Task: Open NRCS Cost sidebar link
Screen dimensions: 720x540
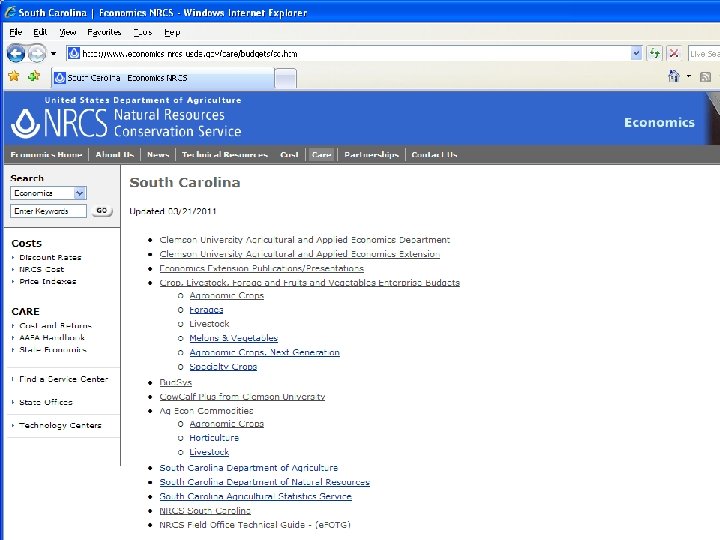Action: click(41, 270)
